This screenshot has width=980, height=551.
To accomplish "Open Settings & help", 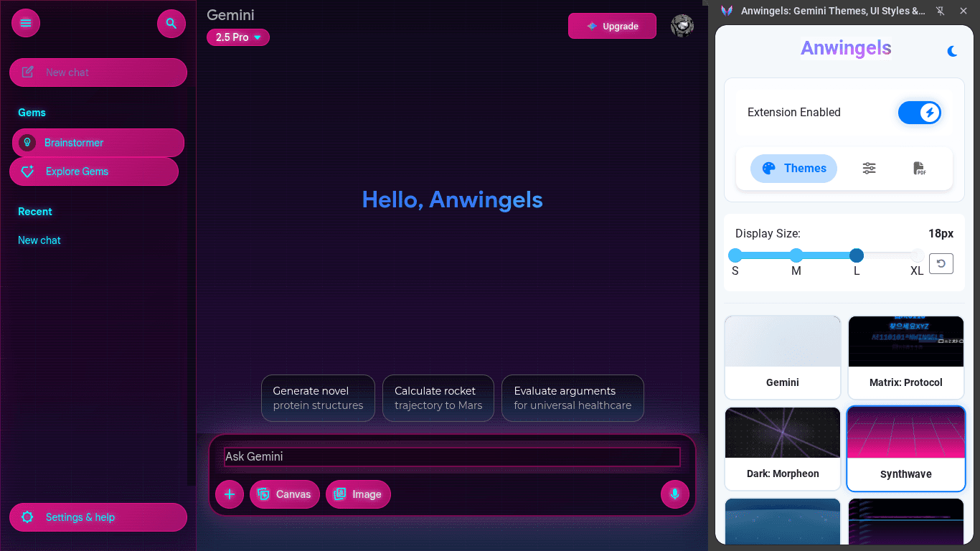I will pos(98,517).
